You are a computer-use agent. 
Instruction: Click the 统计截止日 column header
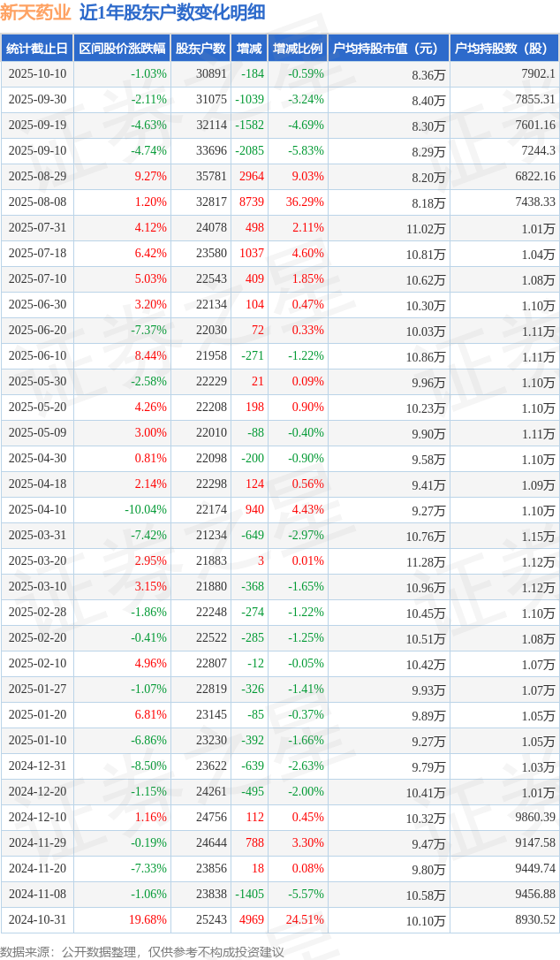click(x=36, y=49)
